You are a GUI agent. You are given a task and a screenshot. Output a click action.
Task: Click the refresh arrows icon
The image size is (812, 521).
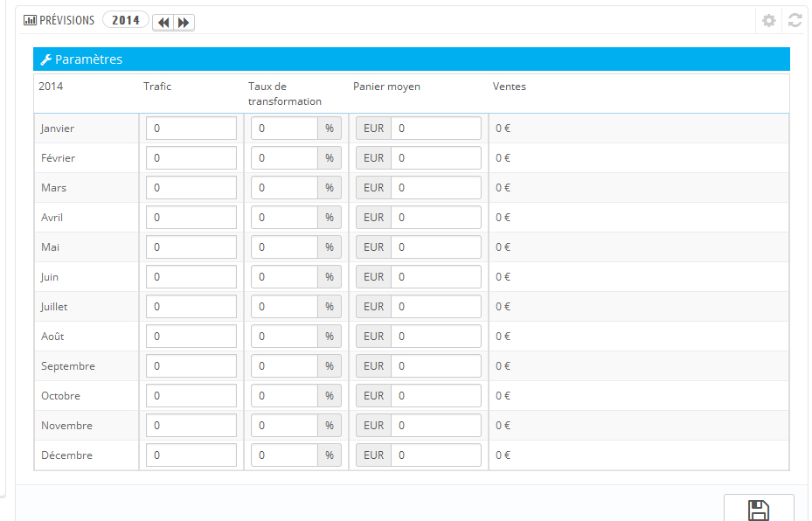pos(795,21)
